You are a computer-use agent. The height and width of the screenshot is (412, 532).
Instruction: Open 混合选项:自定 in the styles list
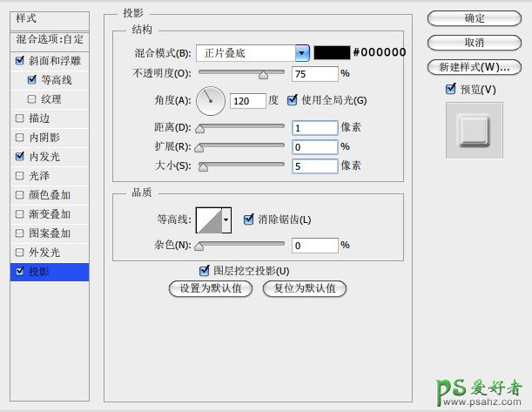pos(49,39)
